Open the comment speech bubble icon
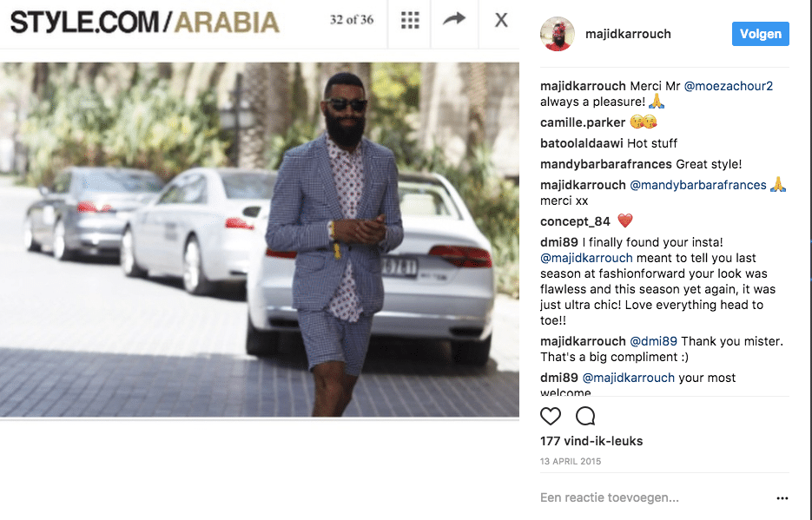Viewport: 812px width, 520px height. pyautogui.click(x=585, y=416)
